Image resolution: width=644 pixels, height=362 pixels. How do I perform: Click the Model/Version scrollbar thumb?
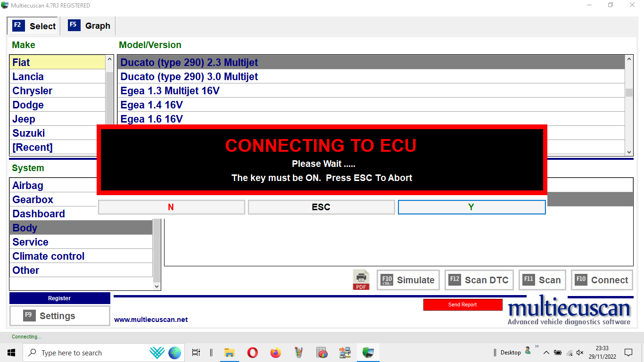[629, 92]
